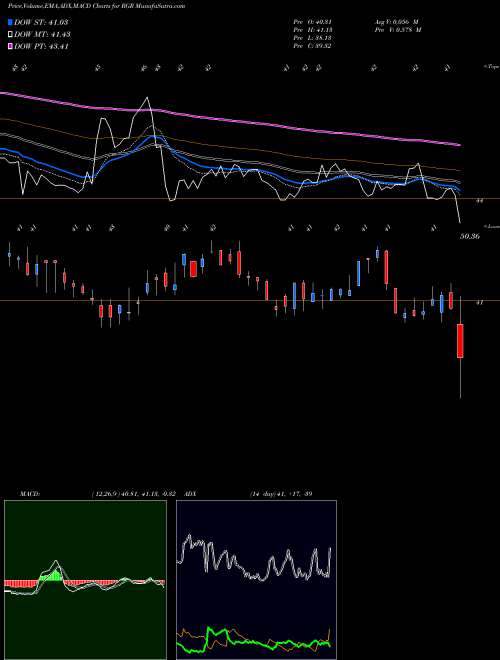Click the 'MACD:' panel label

pos(29,494)
